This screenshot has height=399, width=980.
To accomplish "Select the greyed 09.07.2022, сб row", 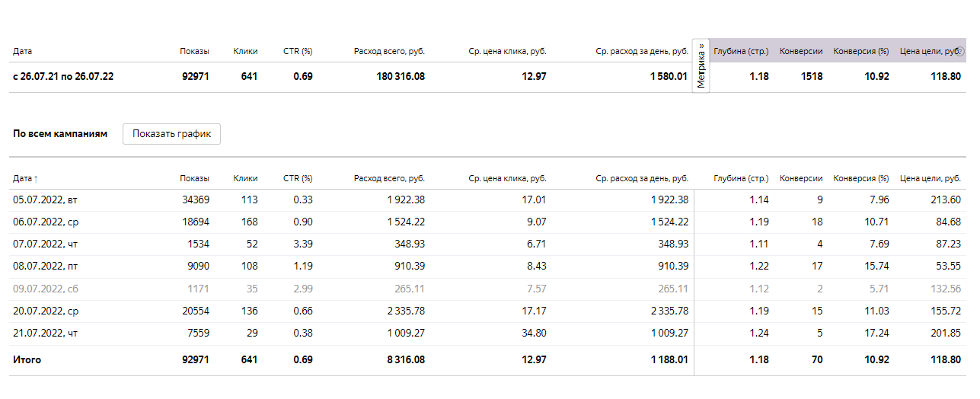I will [x=487, y=289].
